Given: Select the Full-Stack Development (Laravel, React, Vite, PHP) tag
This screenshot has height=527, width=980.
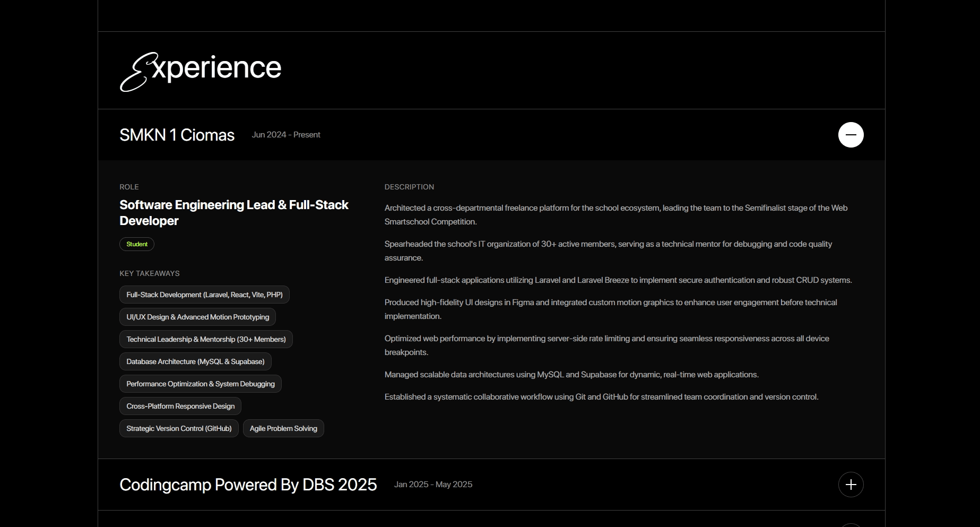Looking at the screenshot, I should (x=204, y=295).
